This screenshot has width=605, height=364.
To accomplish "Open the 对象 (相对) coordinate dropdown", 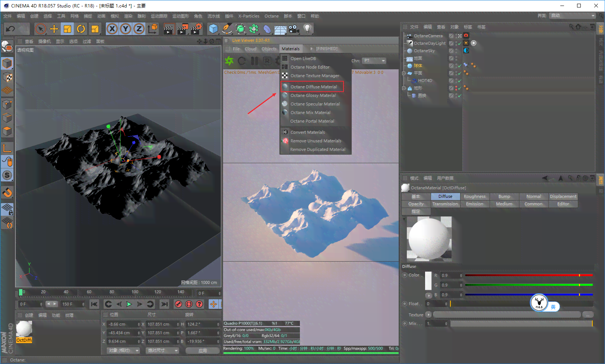I will pos(124,351).
